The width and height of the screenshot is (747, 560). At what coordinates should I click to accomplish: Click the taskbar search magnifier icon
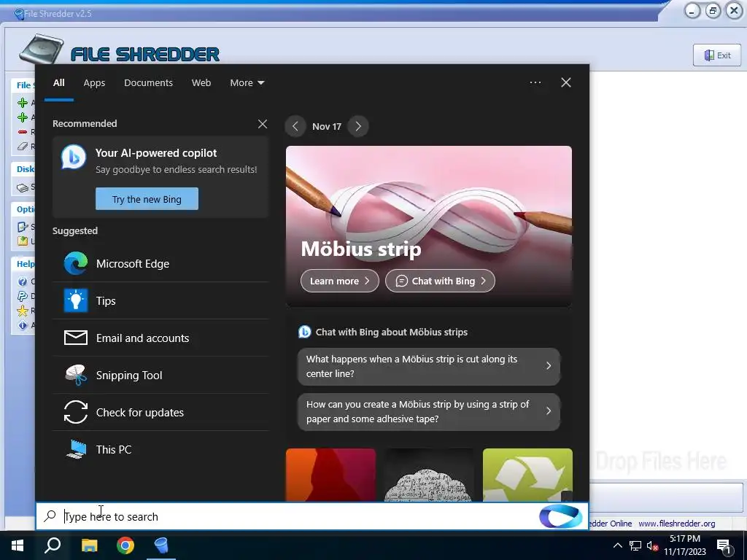tap(53, 545)
